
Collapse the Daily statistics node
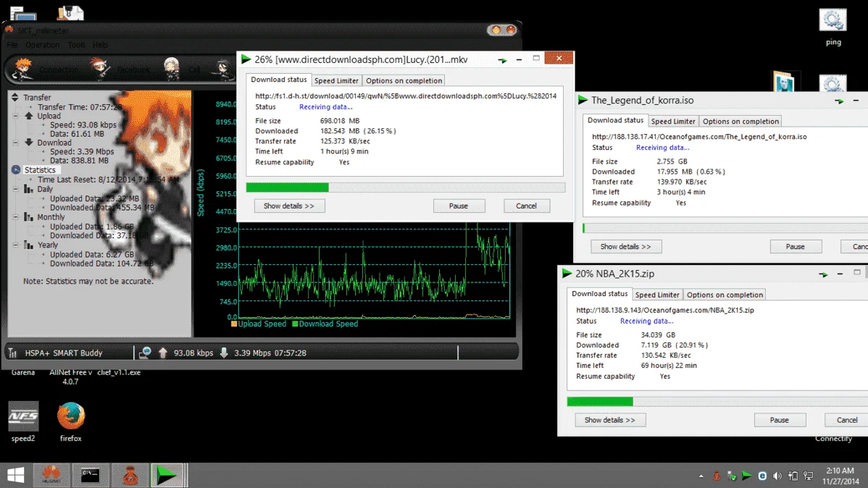click(15, 189)
